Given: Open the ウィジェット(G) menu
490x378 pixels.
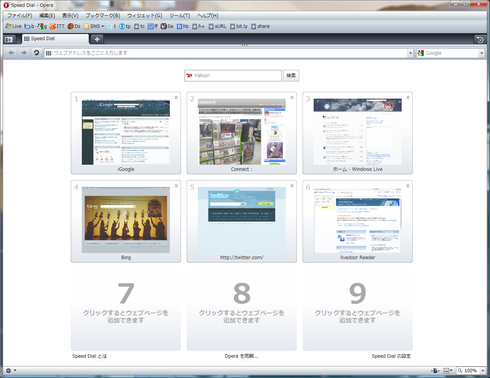Looking at the screenshot, I should (144, 16).
